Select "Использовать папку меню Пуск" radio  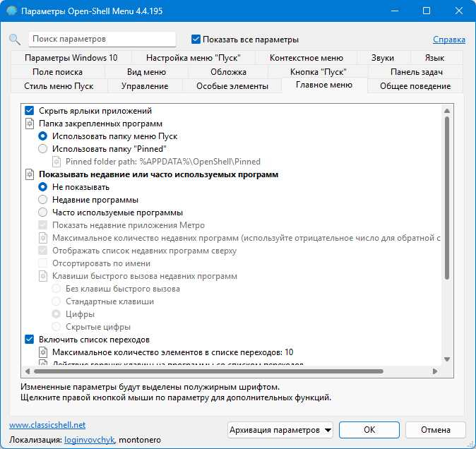[x=43, y=136]
